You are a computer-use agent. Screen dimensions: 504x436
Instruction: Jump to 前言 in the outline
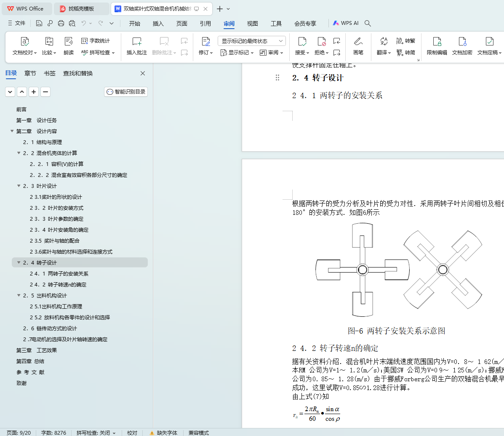(21, 110)
